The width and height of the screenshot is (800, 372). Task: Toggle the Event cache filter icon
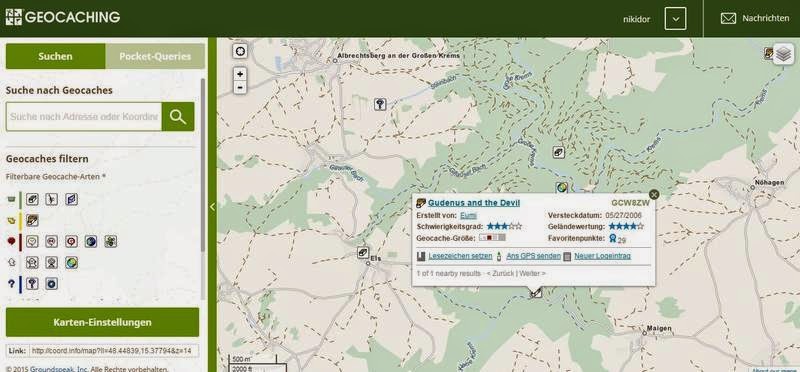click(32, 241)
